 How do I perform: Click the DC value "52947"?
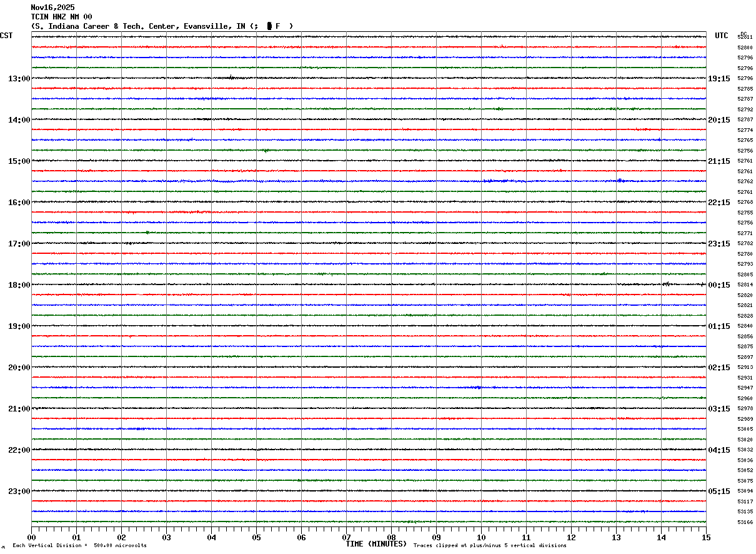click(745, 388)
